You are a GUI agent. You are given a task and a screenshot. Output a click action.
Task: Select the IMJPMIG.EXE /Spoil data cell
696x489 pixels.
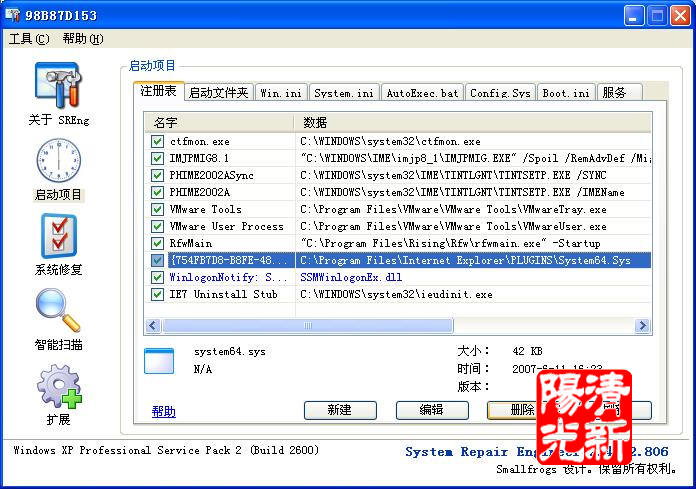point(475,158)
